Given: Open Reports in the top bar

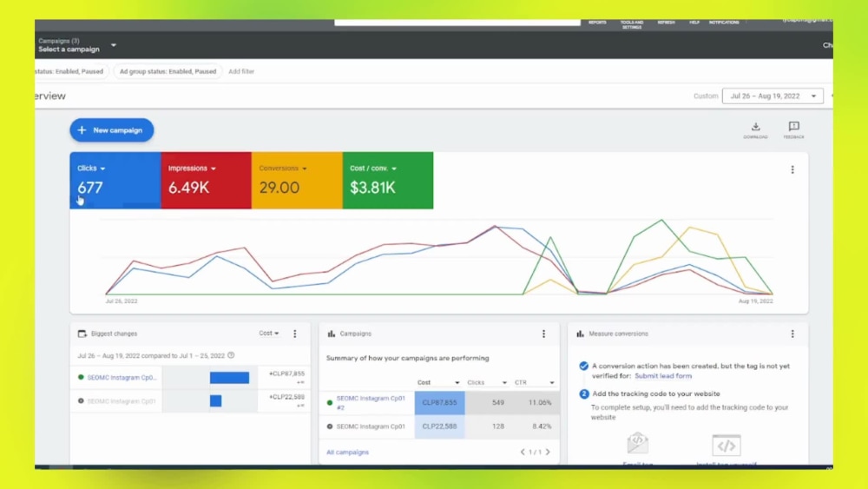Looking at the screenshot, I should (597, 23).
